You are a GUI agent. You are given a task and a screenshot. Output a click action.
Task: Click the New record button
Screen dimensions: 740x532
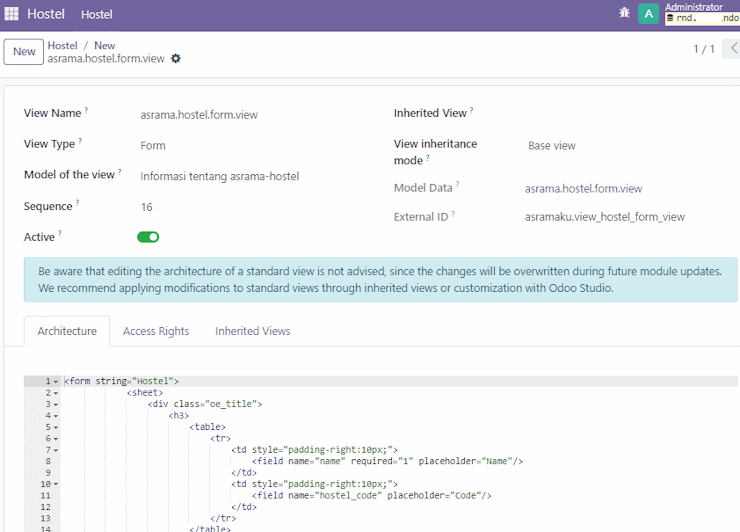coord(24,51)
